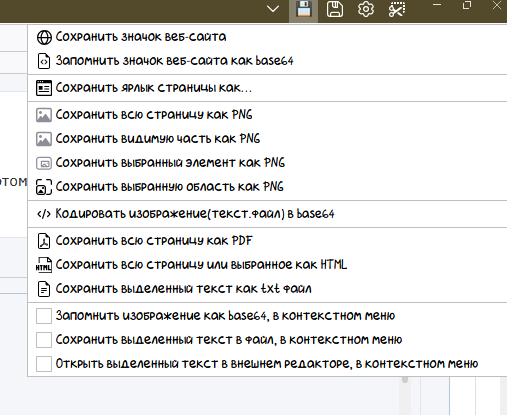
Task: Close the window with the X button
Action: pos(497,5)
